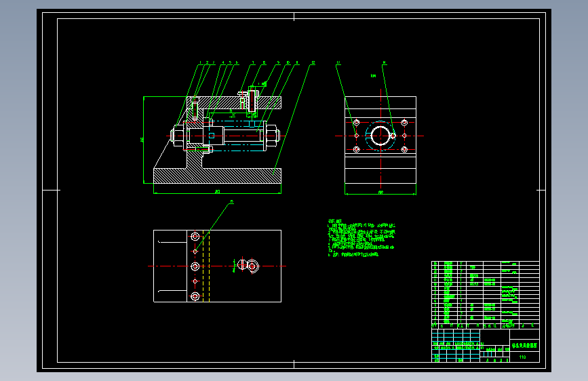Select the vertical height dimension left of front view
588x381 pixels.
coord(143,140)
